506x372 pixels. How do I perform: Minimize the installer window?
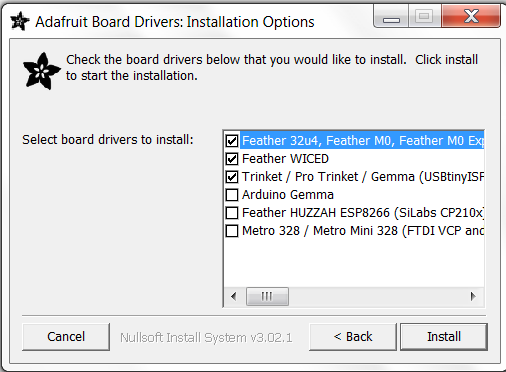tap(391, 17)
